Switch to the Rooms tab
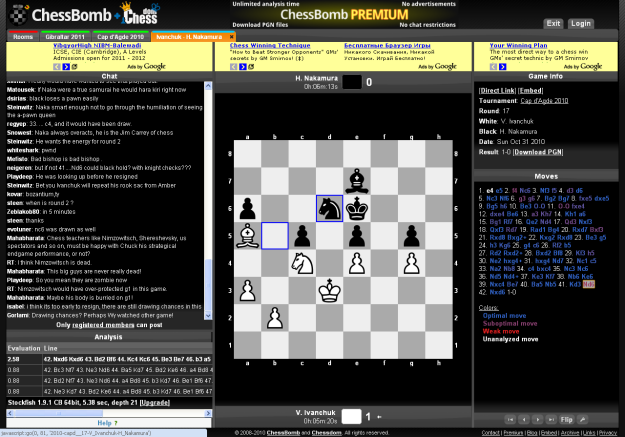 [23, 36]
